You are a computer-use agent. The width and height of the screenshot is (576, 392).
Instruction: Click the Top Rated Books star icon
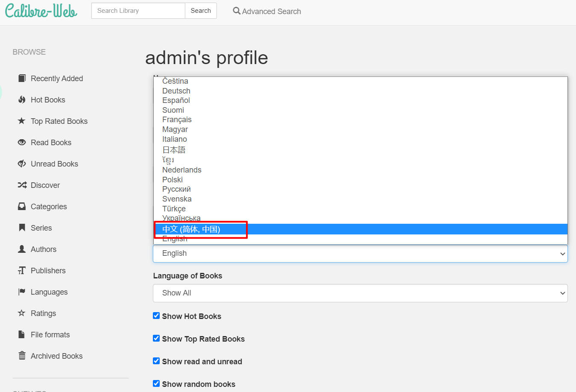22,121
